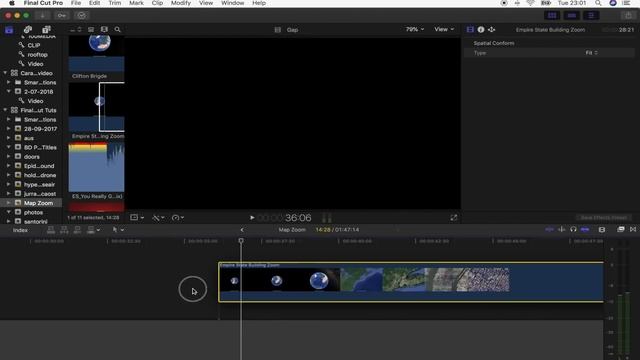Open clip appearance options in the browser
This screenshot has height=360, width=640.
104,29
